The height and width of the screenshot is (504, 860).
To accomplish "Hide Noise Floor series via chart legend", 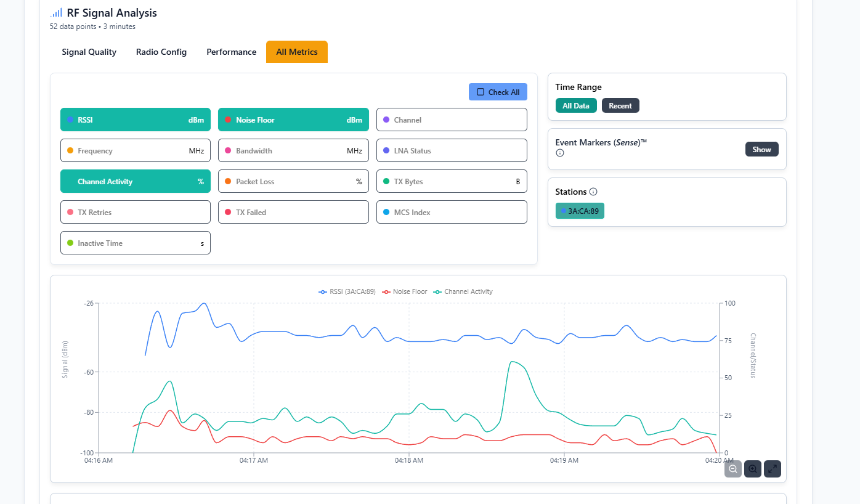I will click(405, 292).
